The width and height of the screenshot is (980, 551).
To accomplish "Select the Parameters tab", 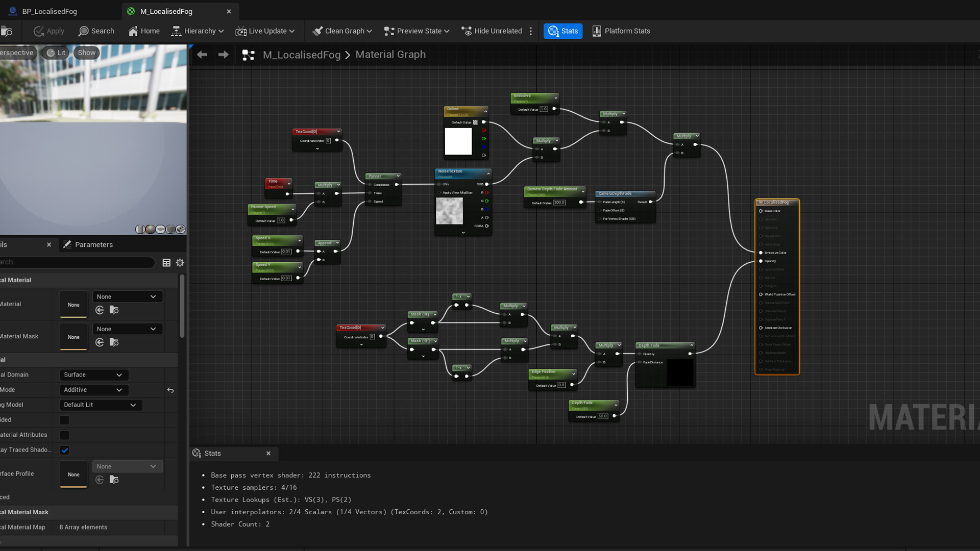I will pyautogui.click(x=94, y=244).
